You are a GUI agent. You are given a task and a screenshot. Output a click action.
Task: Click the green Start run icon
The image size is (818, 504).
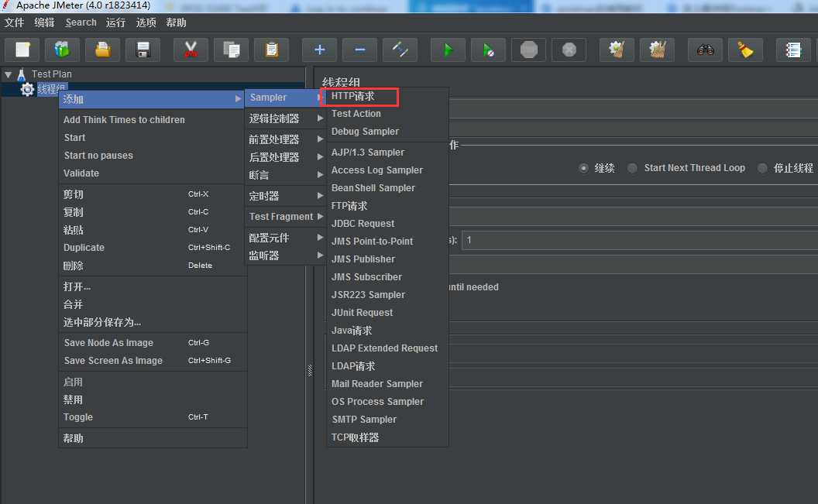point(449,50)
